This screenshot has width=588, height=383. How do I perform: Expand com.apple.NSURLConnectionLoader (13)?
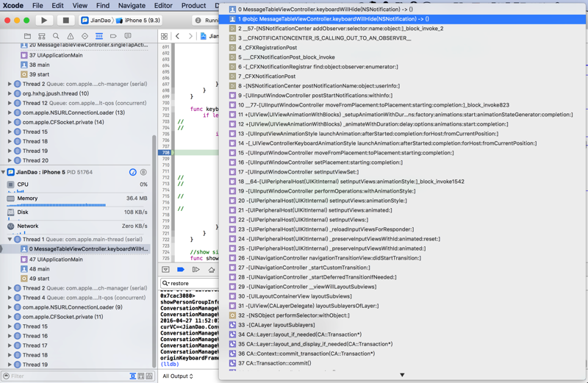[x=10, y=112]
